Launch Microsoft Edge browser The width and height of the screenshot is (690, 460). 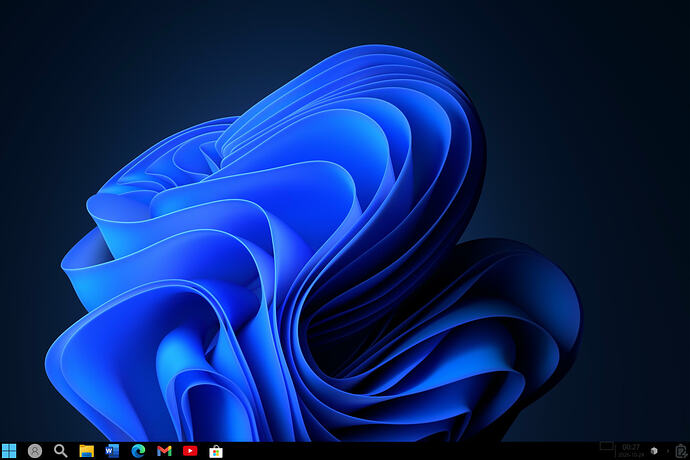pyautogui.click(x=138, y=451)
